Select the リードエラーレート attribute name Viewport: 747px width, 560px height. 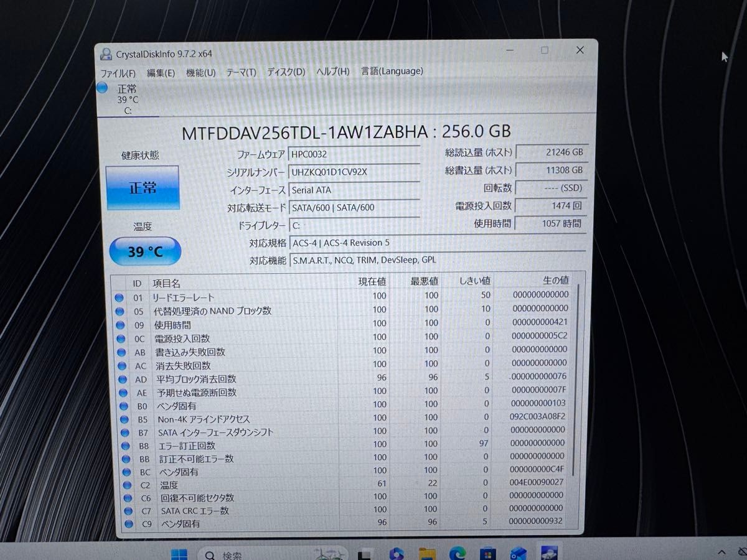point(183,298)
